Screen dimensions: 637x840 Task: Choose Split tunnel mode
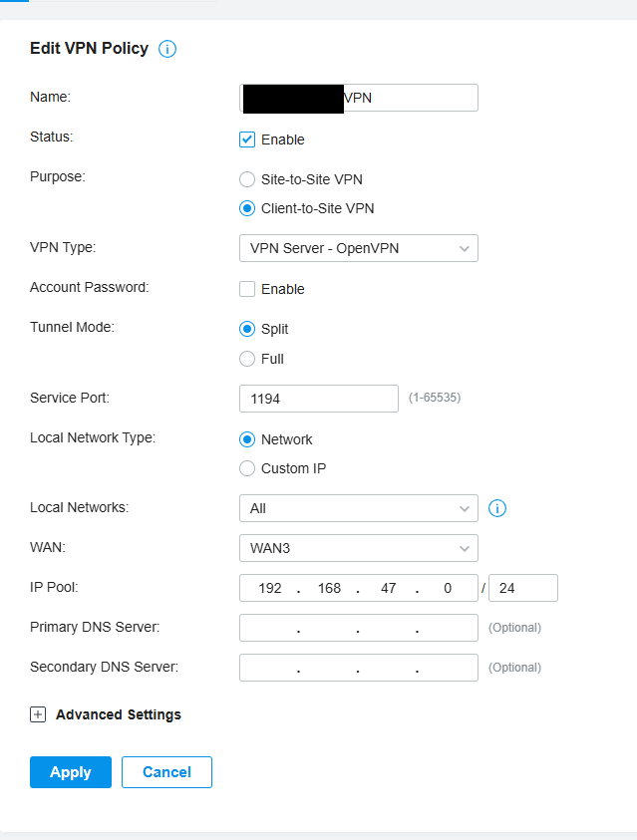click(x=247, y=329)
